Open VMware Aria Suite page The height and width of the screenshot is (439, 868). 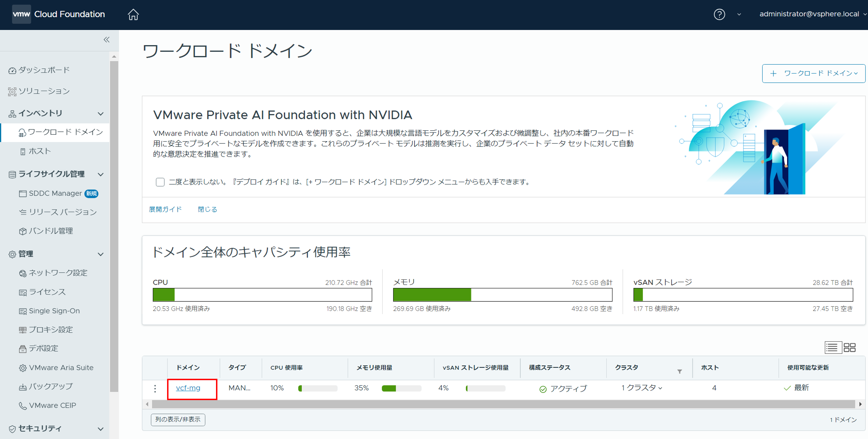coord(61,368)
